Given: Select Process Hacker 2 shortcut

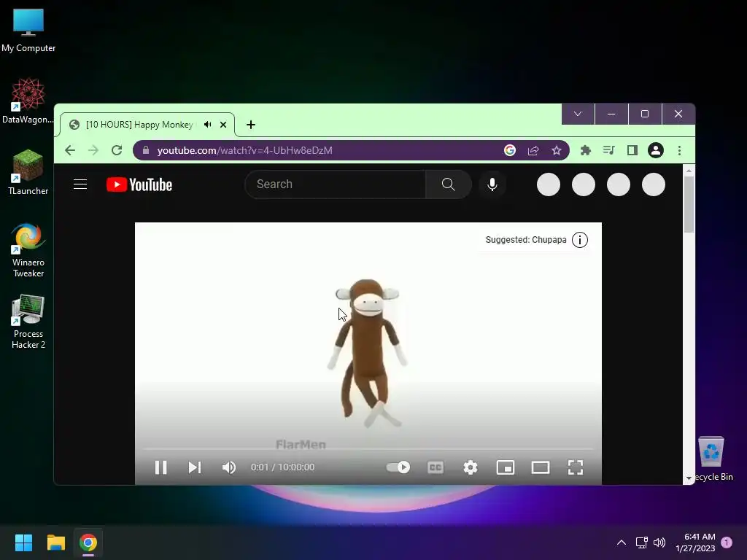Looking at the screenshot, I should coord(28,322).
